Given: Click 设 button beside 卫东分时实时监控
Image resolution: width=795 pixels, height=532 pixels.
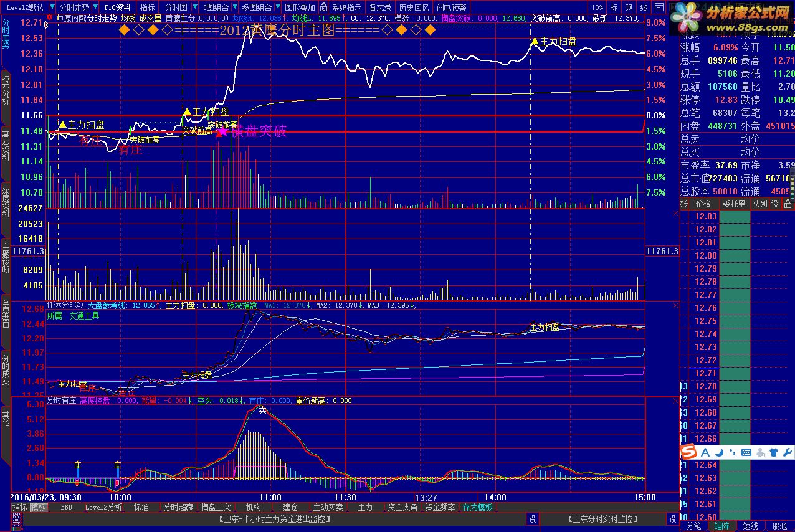Looking at the screenshot, I should [x=673, y=519].
